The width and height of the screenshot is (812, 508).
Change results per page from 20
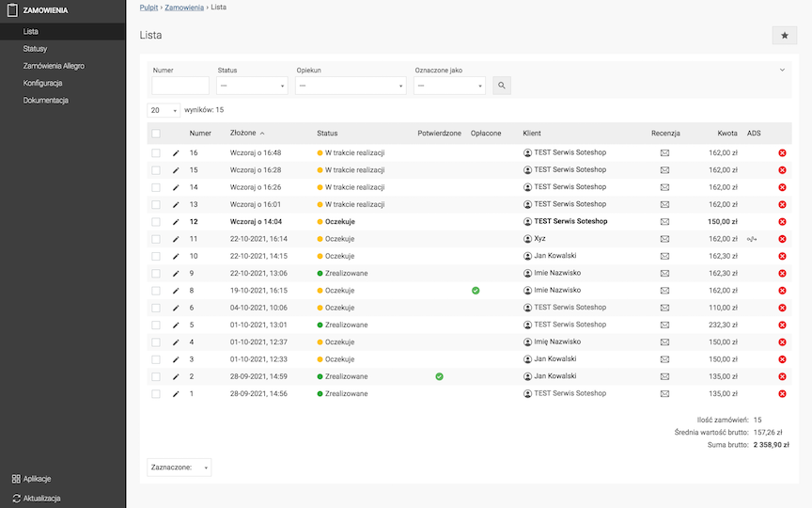(164, 110)
